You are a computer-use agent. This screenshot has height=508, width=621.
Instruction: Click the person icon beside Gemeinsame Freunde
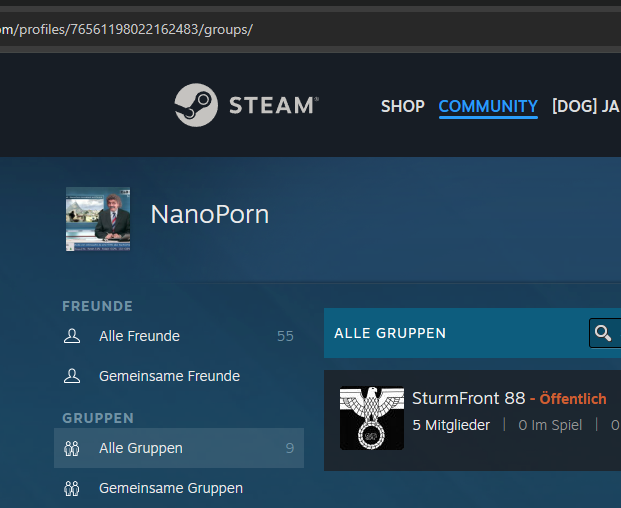[x=71, y=376]
